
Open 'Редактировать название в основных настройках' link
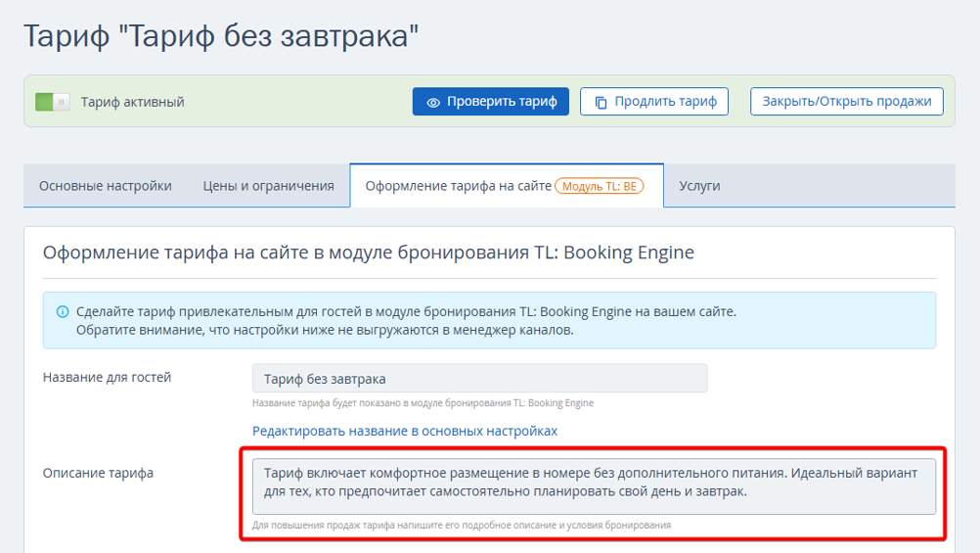pos(404,431)
